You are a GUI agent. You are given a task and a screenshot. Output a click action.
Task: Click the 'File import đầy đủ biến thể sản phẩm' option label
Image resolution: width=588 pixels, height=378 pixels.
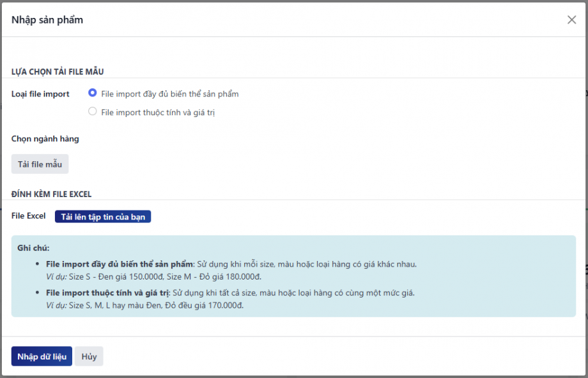[169, 94]
